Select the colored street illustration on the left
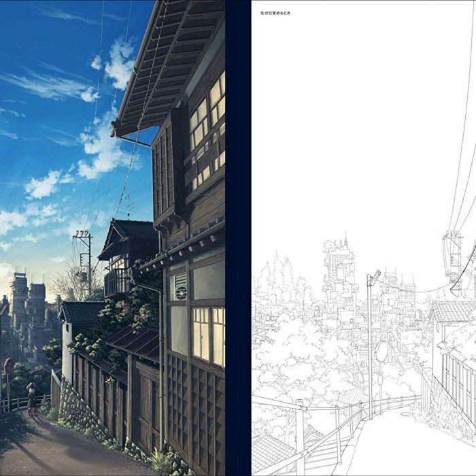This screenshot has width=476, height=476. pyautogui.click(x=113, y=238)
